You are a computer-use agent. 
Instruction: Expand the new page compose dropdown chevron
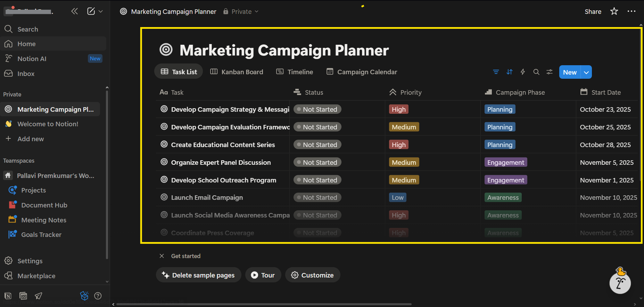pyautogui.click(x=101, y=11)
